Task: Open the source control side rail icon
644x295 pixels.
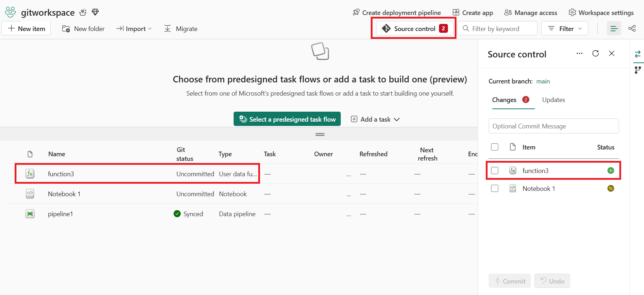Action: point(638,54)
